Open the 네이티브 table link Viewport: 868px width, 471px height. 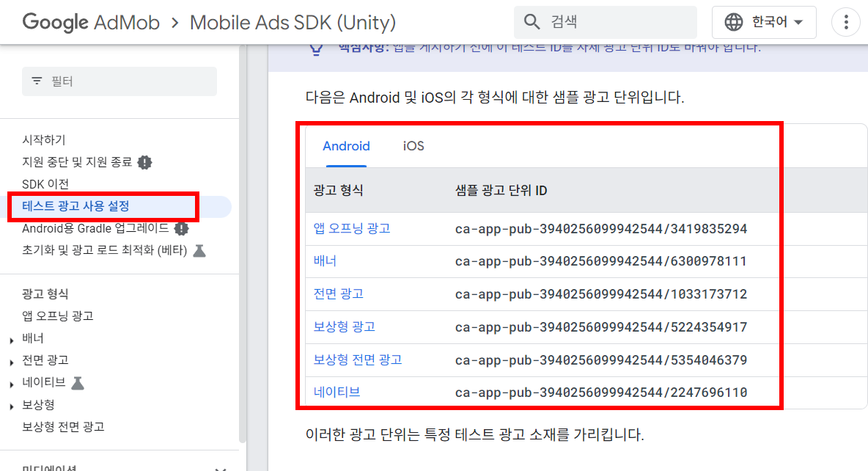(x=336, y=392)
